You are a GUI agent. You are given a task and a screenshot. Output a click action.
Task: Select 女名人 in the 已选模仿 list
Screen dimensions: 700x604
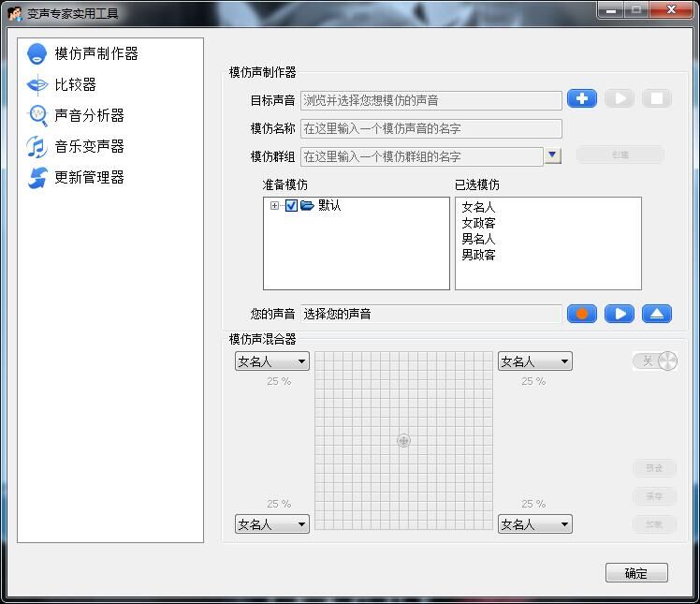click(478, 207)
